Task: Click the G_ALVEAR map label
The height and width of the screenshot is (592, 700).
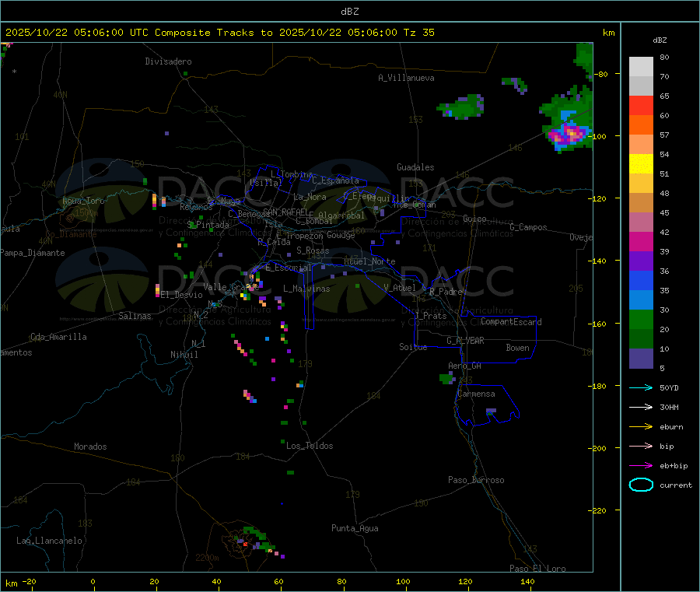Action: [x=465, y=341]
